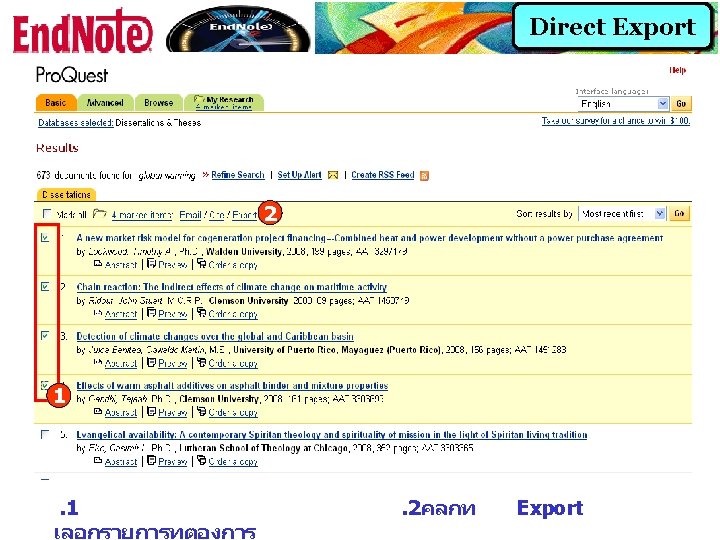Screen dimensions: 720x540
Task: Click Abstract icon for warm asphalt result
Action: 98,411
